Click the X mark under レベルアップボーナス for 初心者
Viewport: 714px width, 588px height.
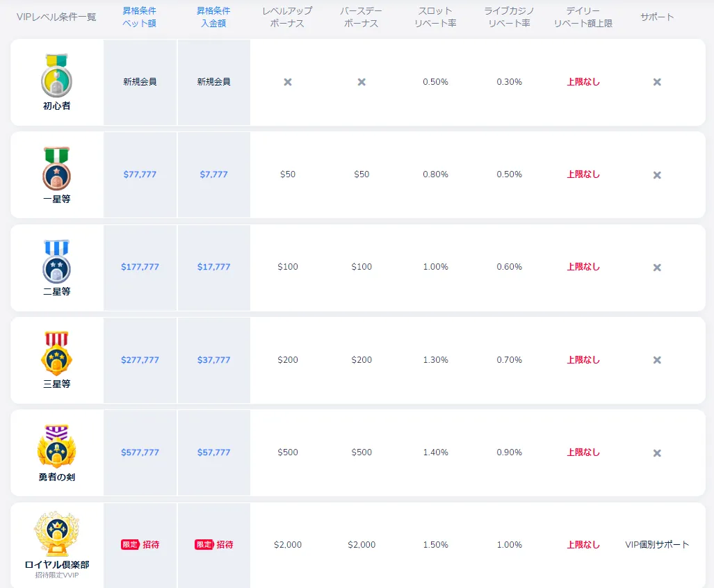pos(288,82)
